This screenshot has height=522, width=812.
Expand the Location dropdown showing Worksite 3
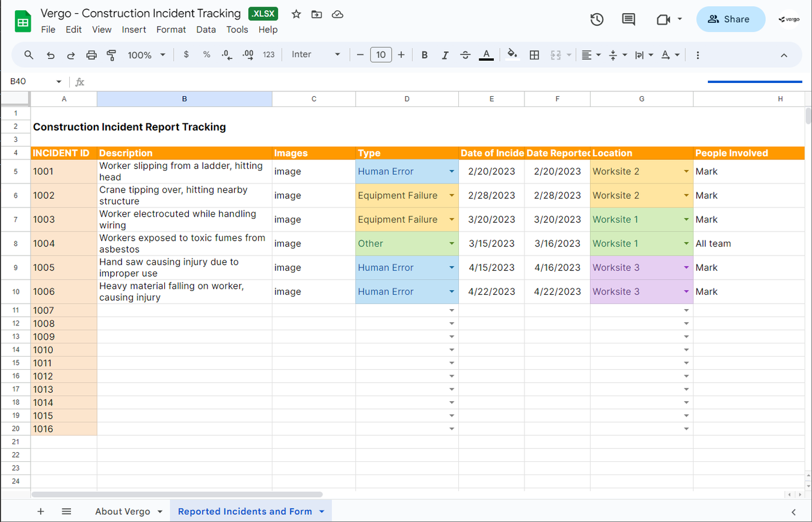coord(686,268)
